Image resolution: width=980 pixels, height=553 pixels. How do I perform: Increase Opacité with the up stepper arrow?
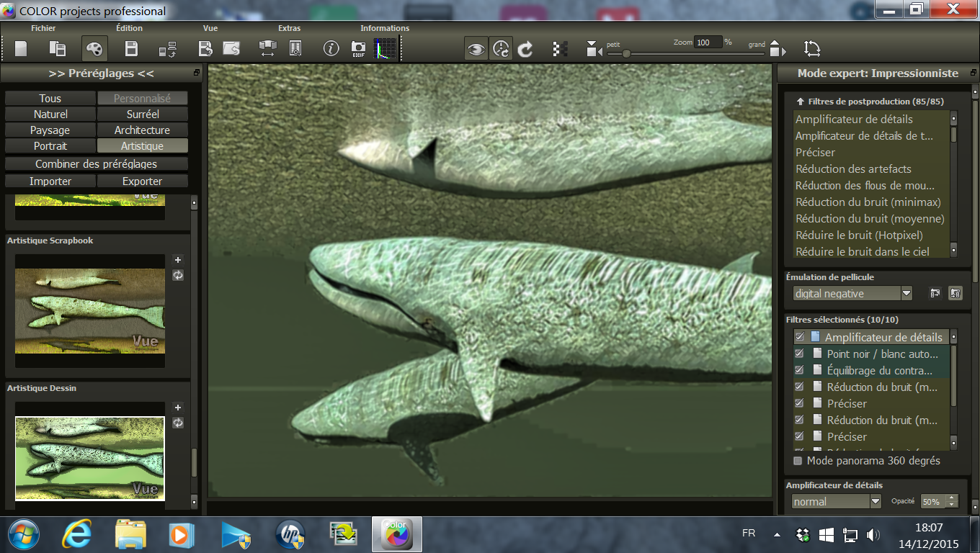pos(953,498)
